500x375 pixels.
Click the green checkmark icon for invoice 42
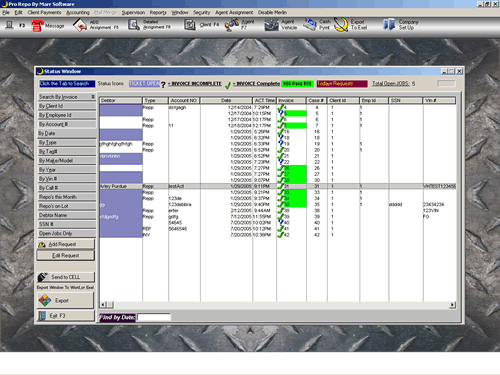point(281,235)
